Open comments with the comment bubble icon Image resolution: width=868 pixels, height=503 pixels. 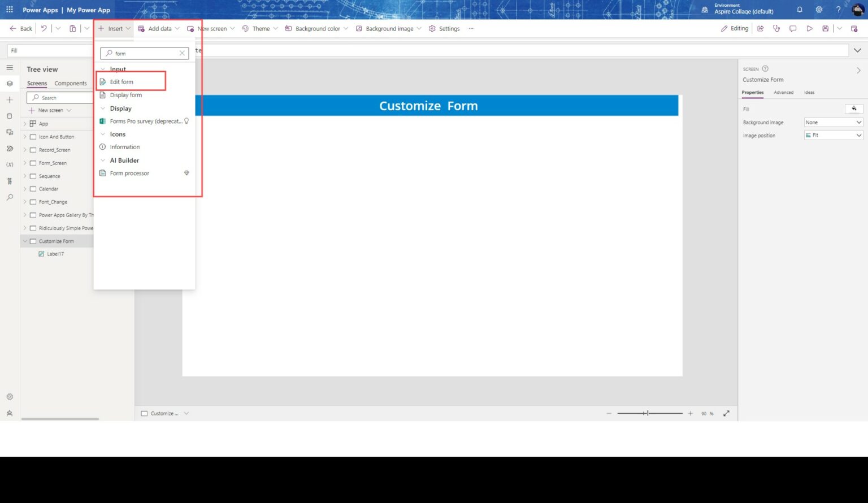[x=793, y=28]
